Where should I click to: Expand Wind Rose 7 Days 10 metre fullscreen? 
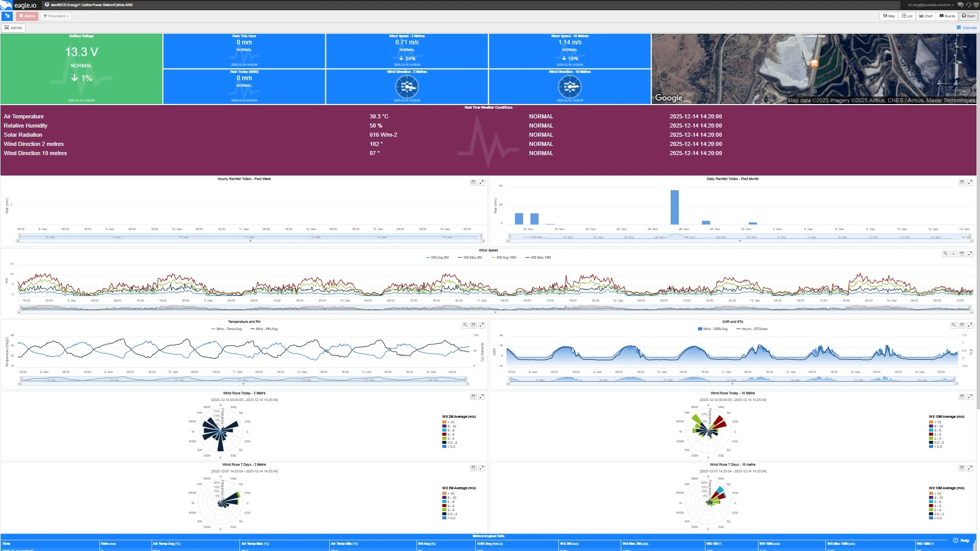pos(970,468)
